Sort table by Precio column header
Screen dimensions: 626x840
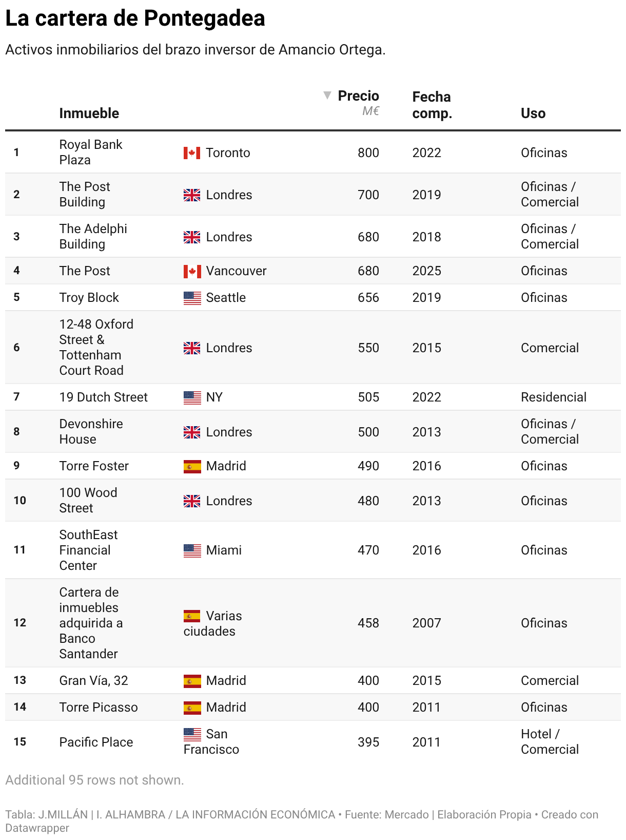point(358,96)
